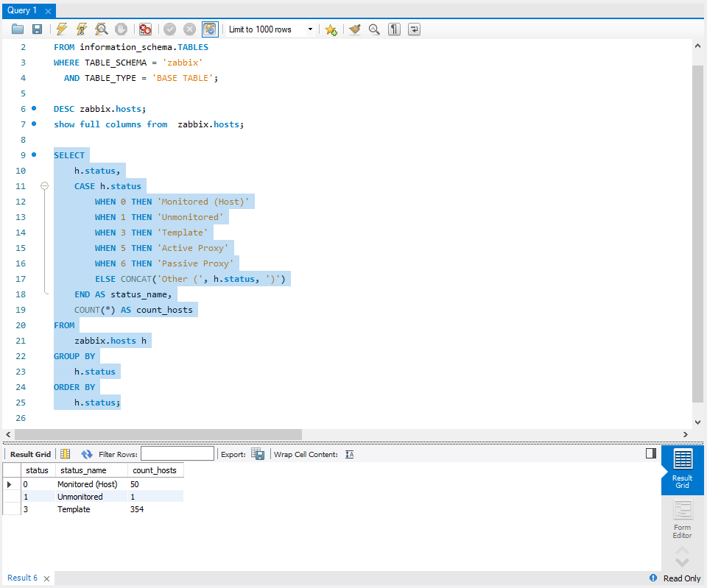The height and width of the screenshot is (588, 707).
Task: Open Form Editor side panel button
Action: [682, 520]
